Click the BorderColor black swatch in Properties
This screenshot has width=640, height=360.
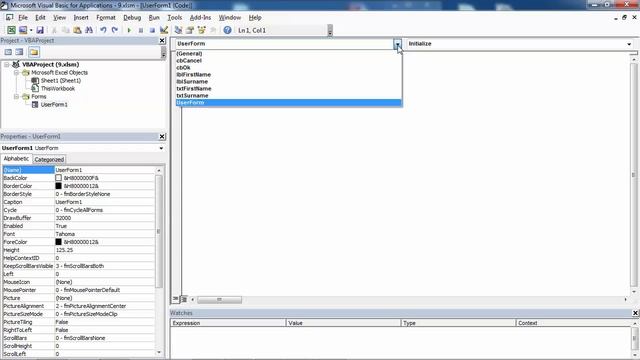[x=58, y=186]
